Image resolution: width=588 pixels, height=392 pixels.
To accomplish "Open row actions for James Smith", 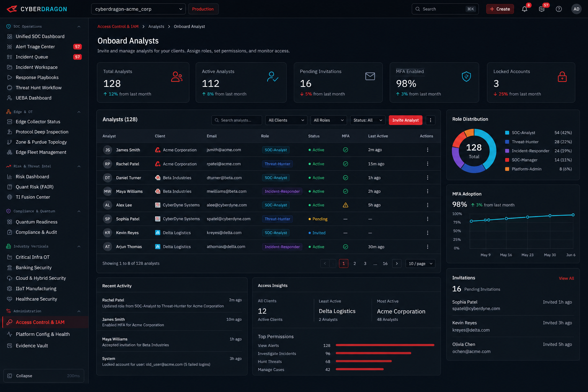I will click(x=428, y=150).
